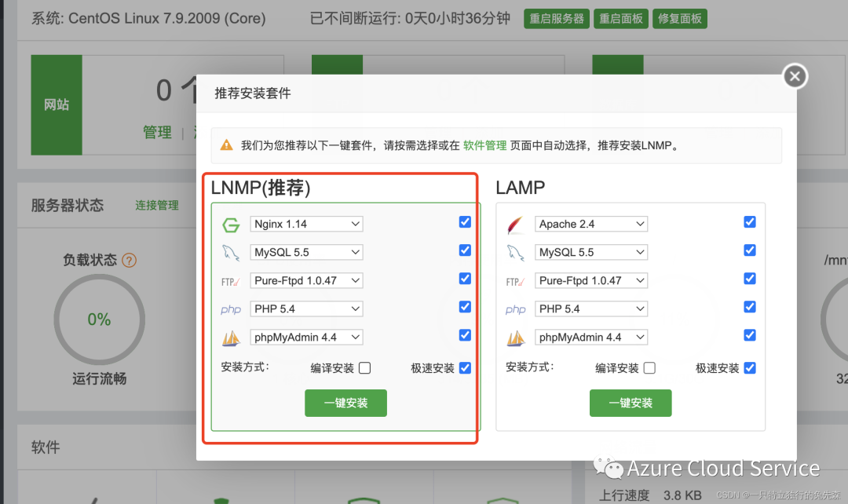The height and width of the screenshot is (504, 848).
Task: Uncheck phpMyAdmin 4.4 in LAMP
Action: coord(750,335)
